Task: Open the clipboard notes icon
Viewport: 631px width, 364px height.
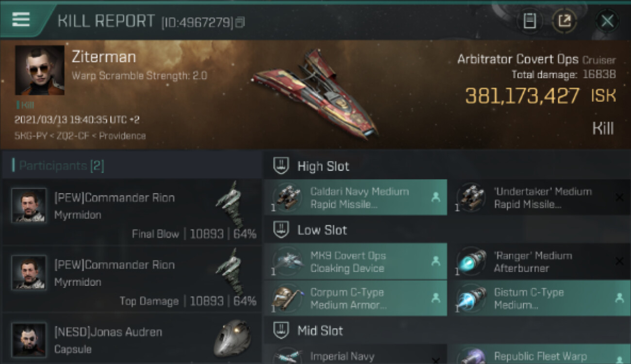Action: 530,21
